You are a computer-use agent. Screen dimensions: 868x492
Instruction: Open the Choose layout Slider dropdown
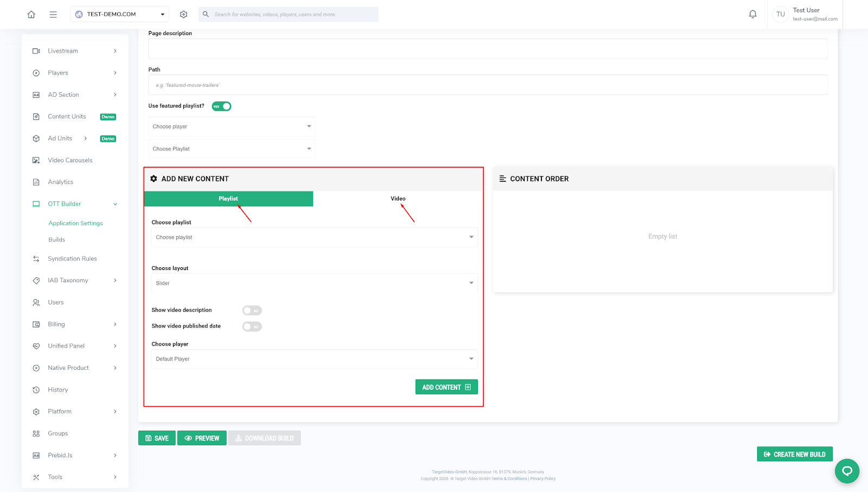pos(314,283)
